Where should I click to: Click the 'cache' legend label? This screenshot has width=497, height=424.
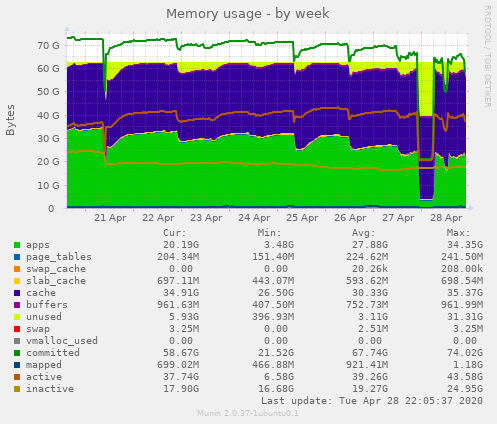pos(41,293)
